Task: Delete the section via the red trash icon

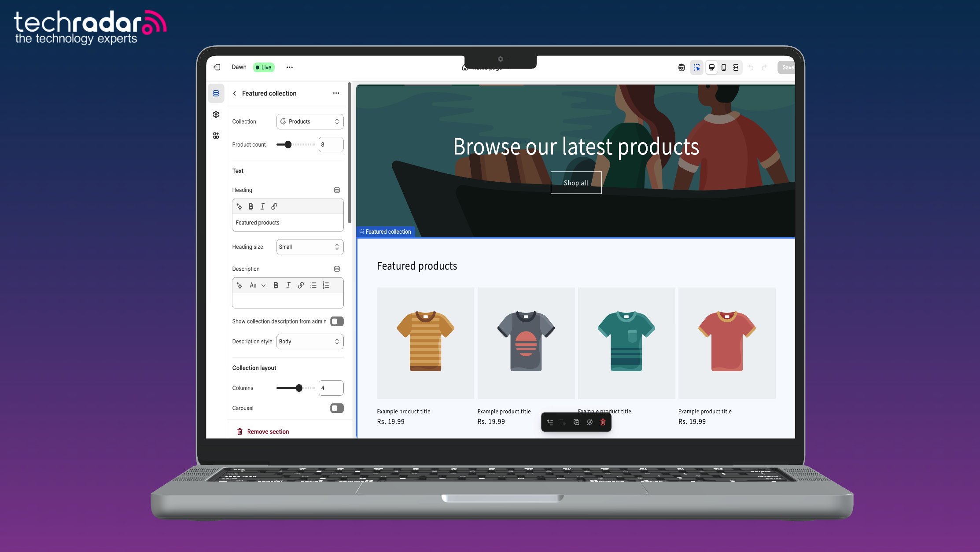Action: [603, 422]
